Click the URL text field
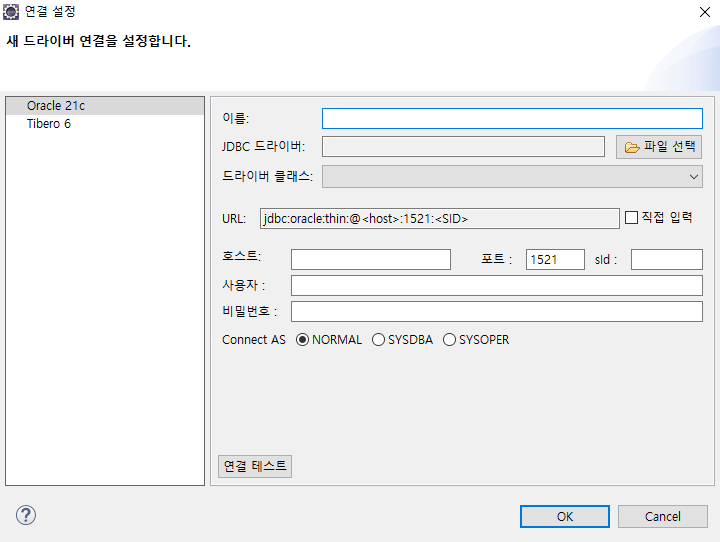720x542 pixels. click(x=439, y=219)
